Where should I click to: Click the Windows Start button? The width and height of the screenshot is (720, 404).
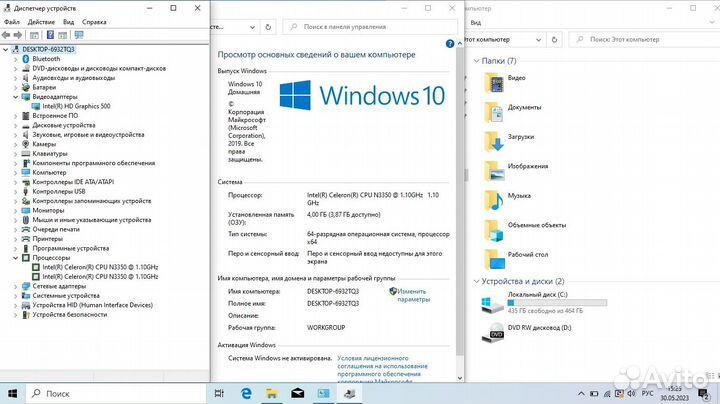[12, 393]
